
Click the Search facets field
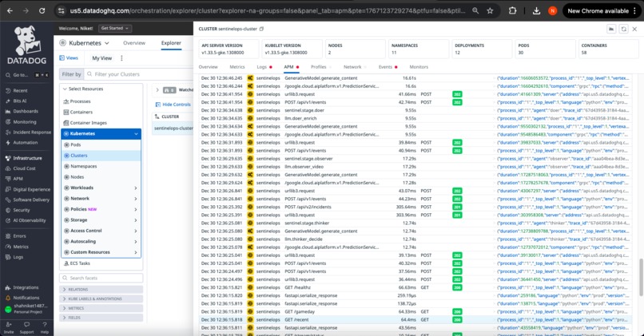click(101, 279)
